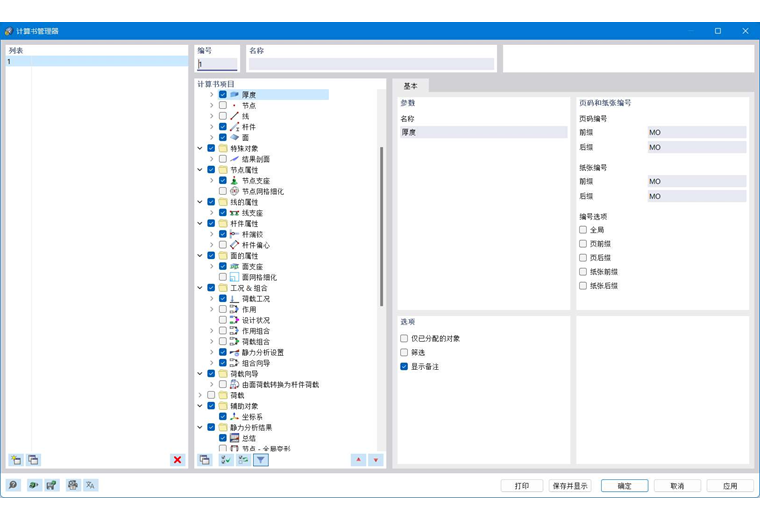Click the 保存并显示 button
The height and width of the screenshot is (520, 760).
[570, 486]
